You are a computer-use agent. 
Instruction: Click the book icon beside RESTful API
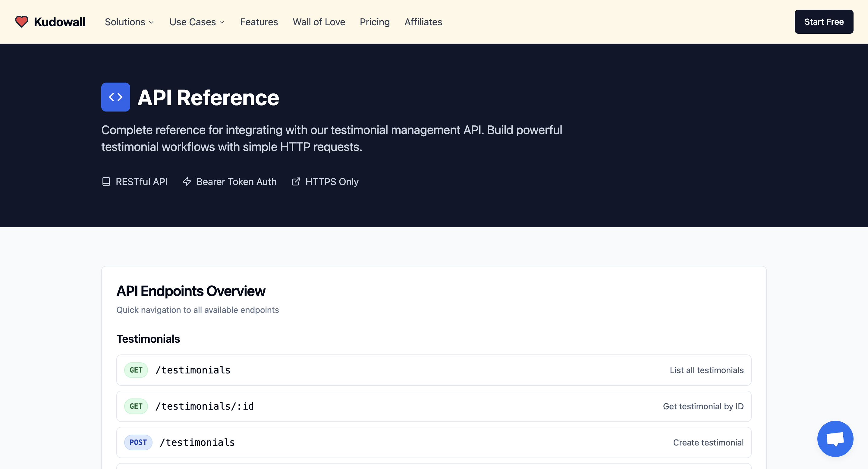click(106, 182)
